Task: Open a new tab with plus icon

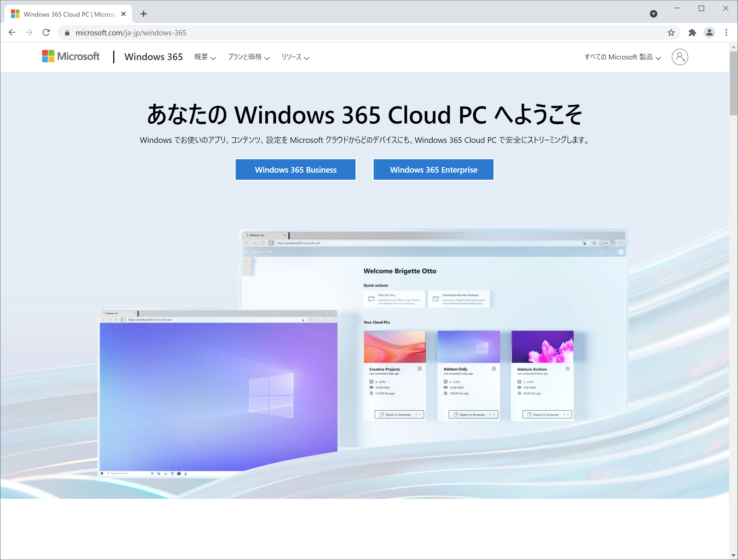Action: 143,14
